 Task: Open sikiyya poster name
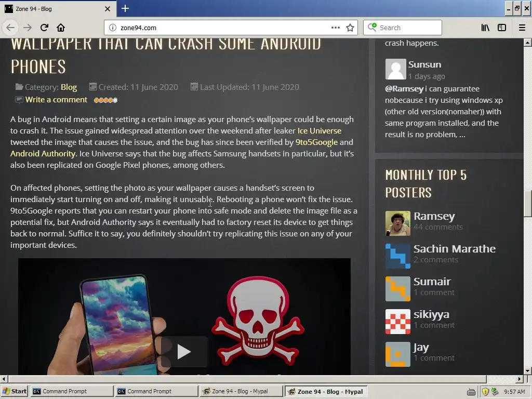[431, 314]
